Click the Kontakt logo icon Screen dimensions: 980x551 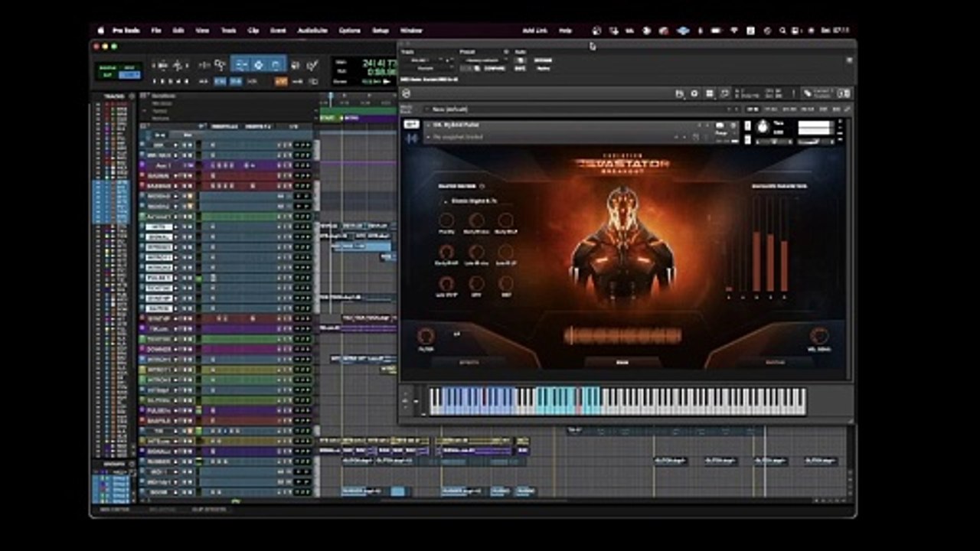[x=406, y=93]
